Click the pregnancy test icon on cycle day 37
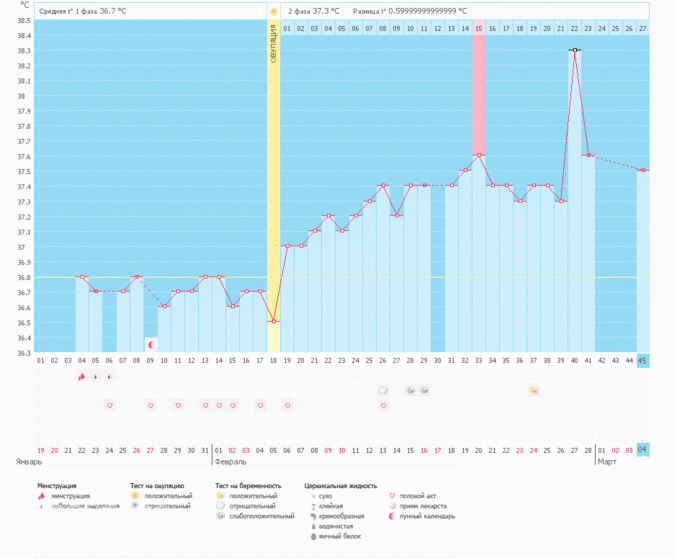Screen dimensions: 677x558 [534, 390]
